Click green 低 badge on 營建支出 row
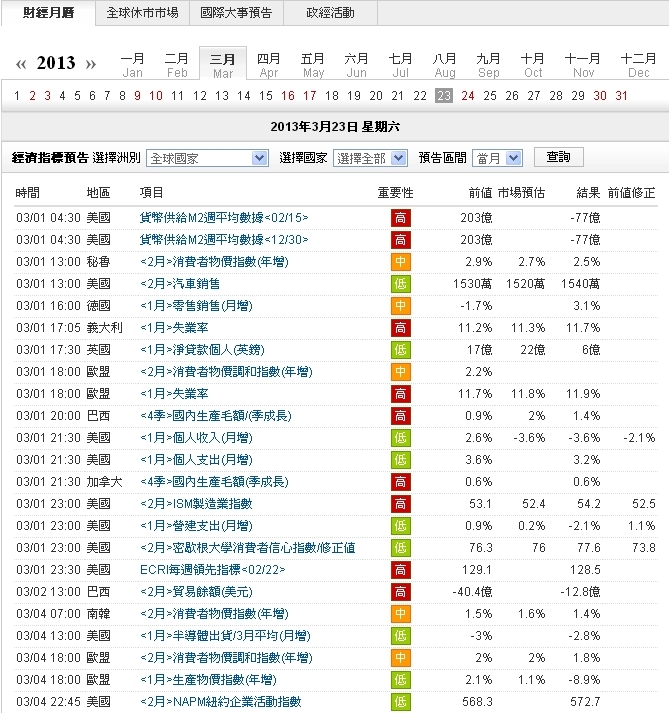This screenshot has height=713, width=669. click(401, 526)
